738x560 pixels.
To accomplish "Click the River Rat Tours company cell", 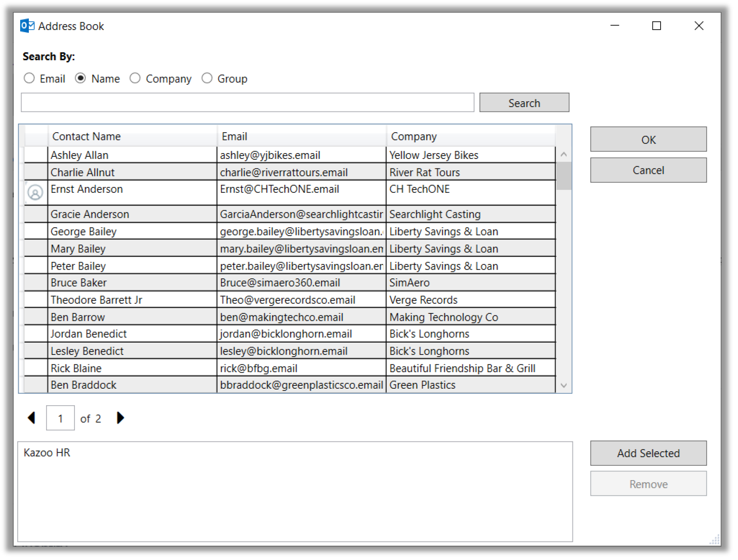I will click(x=471, y=172).
